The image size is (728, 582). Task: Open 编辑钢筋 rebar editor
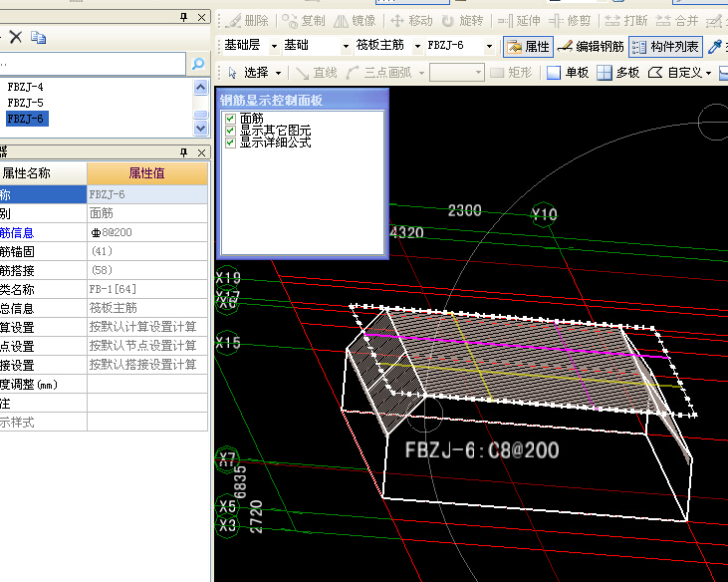click(x=591, y=47)
